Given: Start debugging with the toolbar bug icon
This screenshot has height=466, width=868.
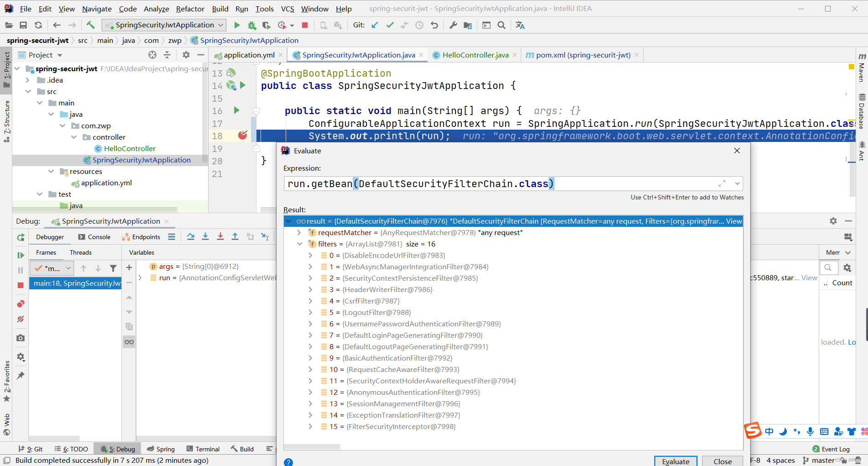Looking at the screenshot, I should coord(252,25).
